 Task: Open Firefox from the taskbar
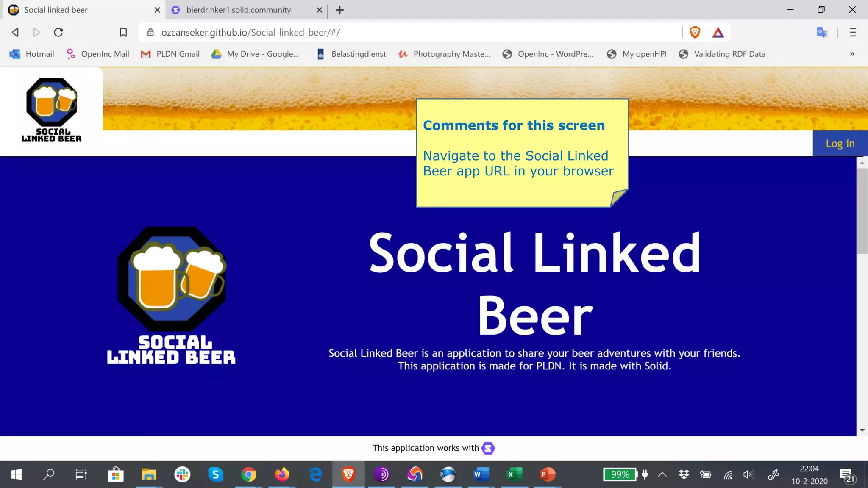pyautogui.click(x=282, y=474)
